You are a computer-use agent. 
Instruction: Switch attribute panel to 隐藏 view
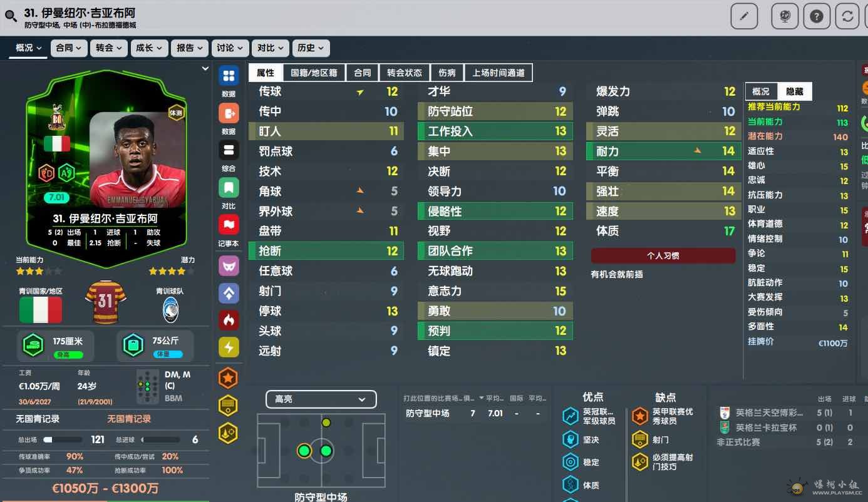[794, 91]
